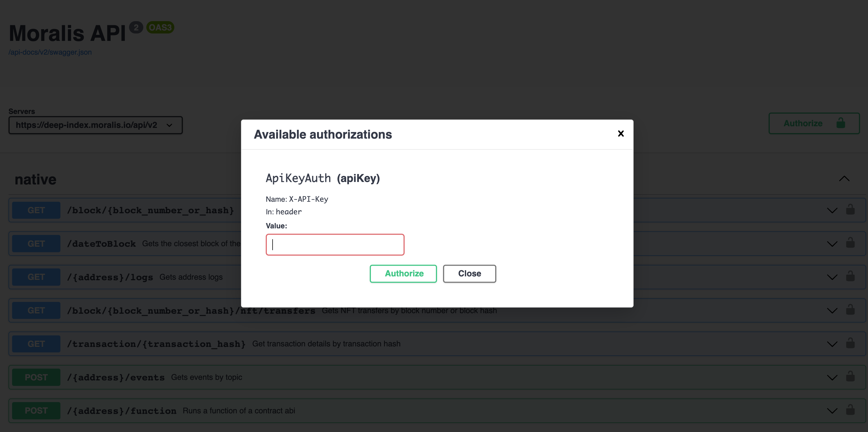Viewport: 868px width, 432px height.
Task: Click the top-right Authorize lock button
Action: pyautogui.click(x=814, y=123)
